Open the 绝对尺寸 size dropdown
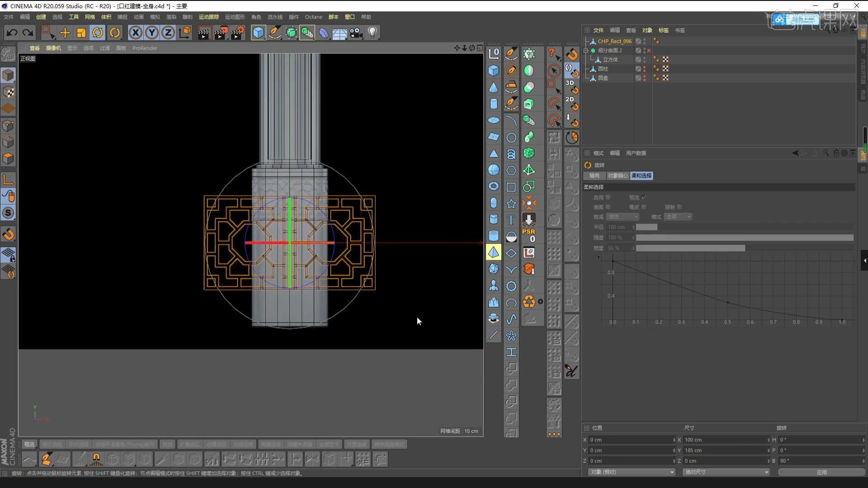This screenshot has height=488, width=868. click(726, 472)
